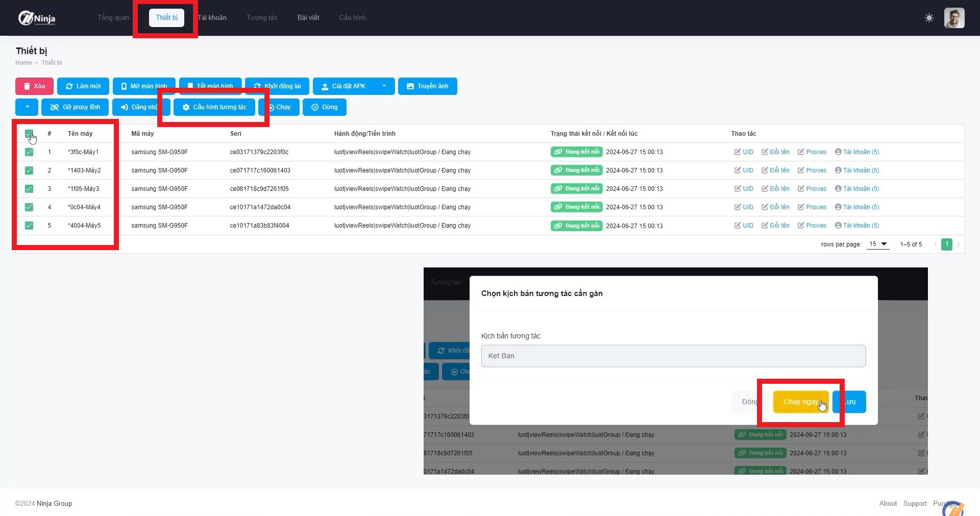Expand Cài đặt APK dropdown arrow
The width and height of the screenshot is (980, 516).
(x=384, y=86)
